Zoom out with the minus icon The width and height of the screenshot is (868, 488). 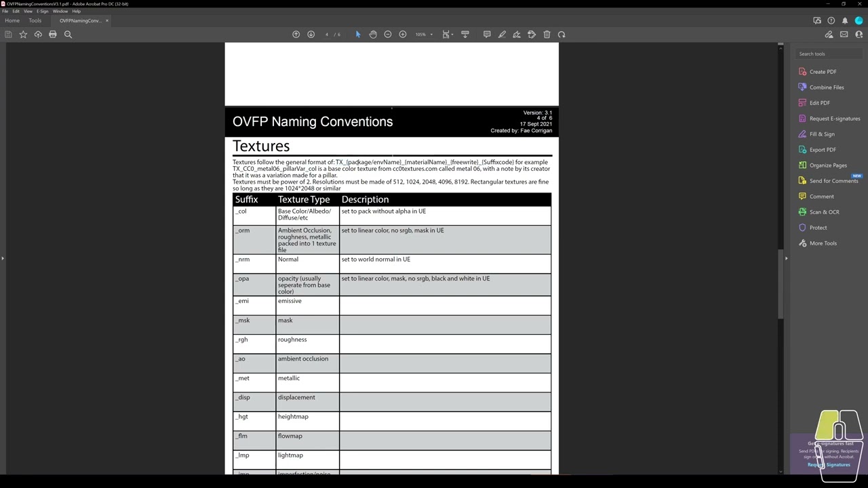pos(388,35)
